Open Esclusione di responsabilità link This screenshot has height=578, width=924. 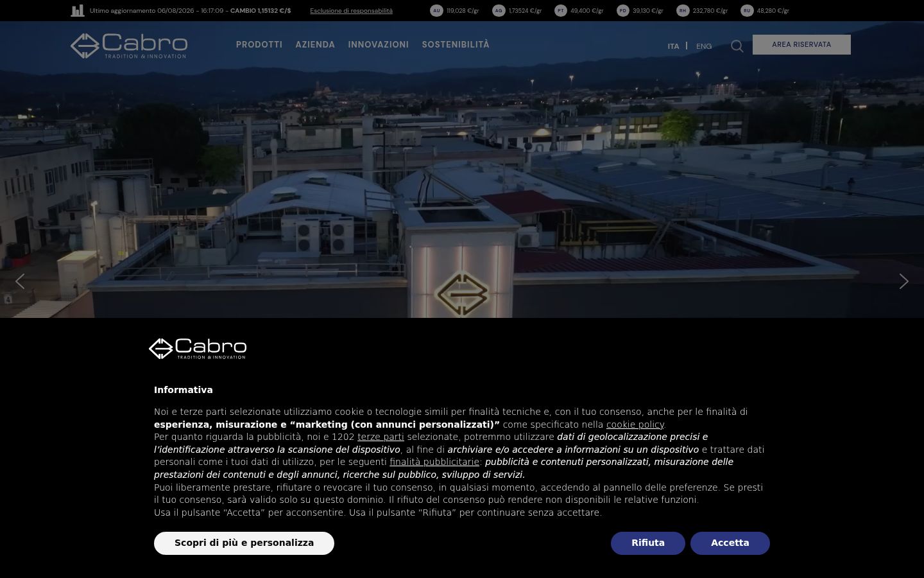pos(351,11)
